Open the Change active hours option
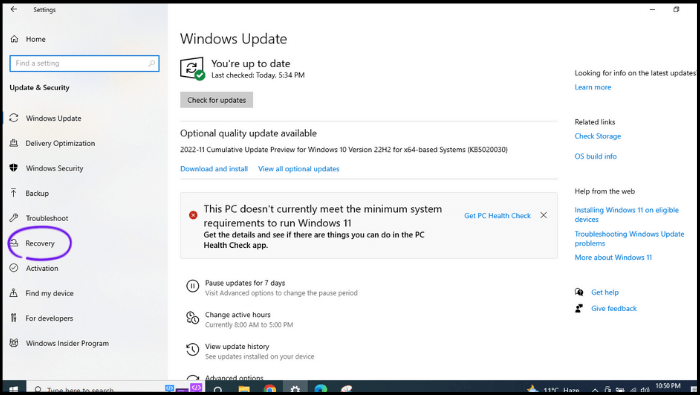The height and width of the screenshot is (395, 700). pos(238,315)
